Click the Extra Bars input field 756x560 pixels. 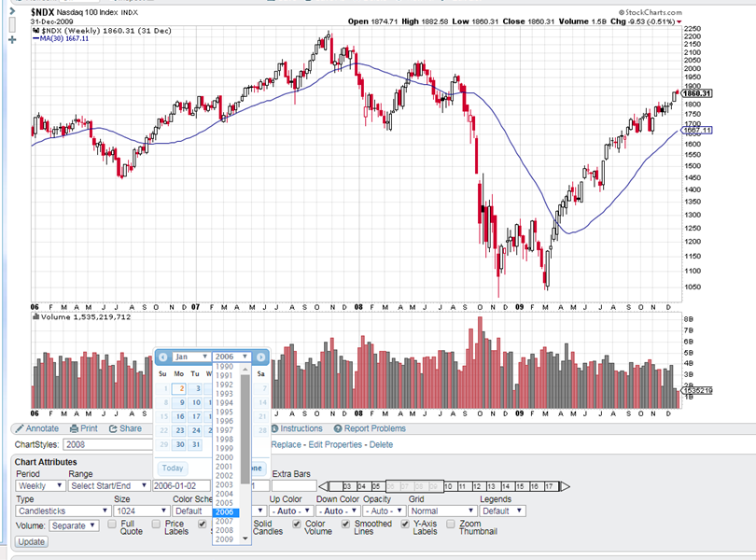point(294,485)
